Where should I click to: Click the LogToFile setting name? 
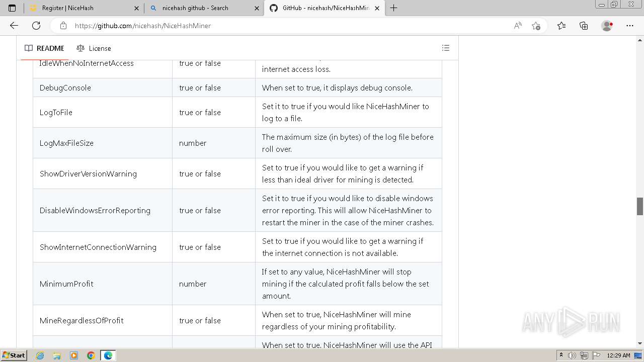(56, 112)
